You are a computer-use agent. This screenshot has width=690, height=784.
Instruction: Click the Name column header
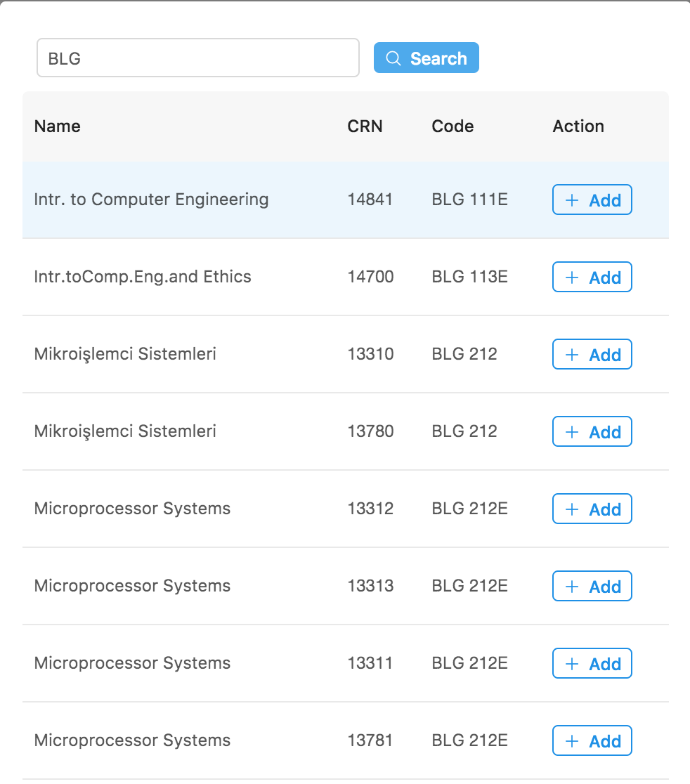tap(58, 126)
